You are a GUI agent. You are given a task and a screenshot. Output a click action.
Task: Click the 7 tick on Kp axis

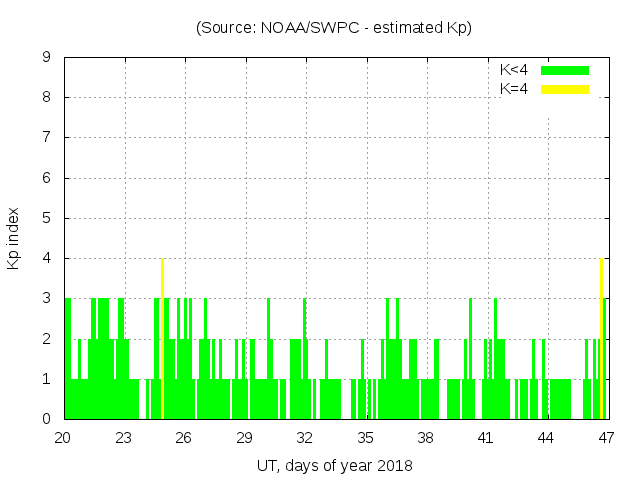[x=46, y=138]
